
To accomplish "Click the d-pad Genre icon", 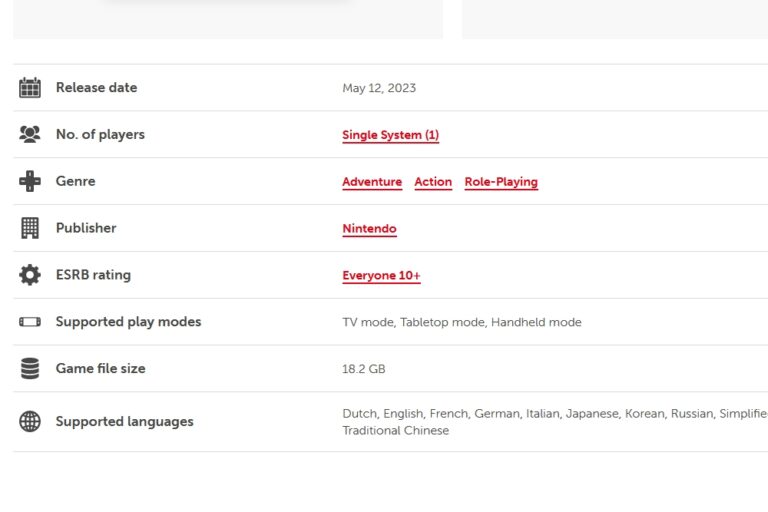I will coord(30,181).
